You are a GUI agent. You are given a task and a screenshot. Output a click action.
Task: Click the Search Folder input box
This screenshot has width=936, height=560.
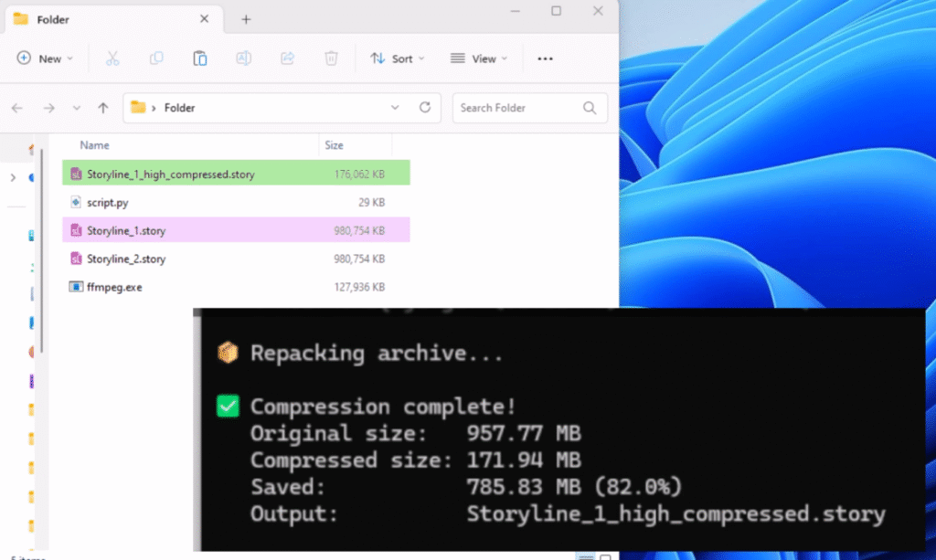518,108
